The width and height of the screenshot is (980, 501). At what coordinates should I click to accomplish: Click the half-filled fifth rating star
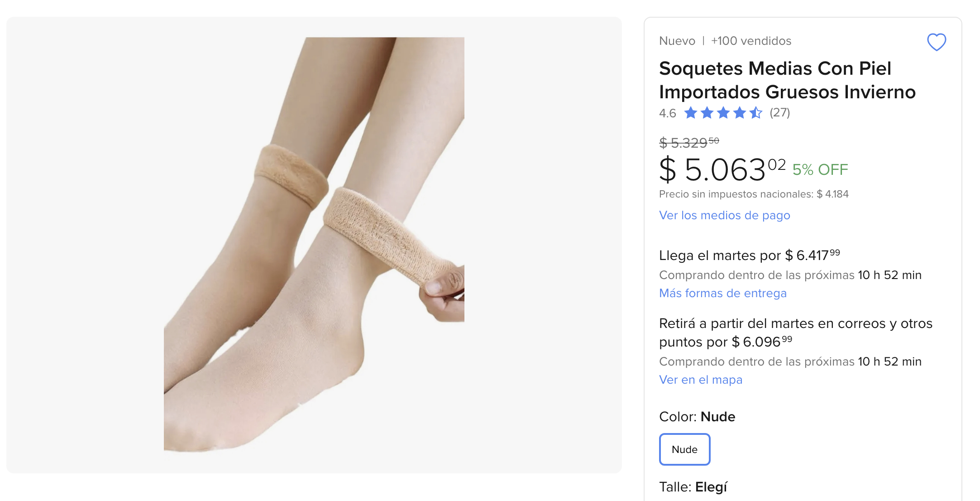pyautogui.click(x=755, y=113)
